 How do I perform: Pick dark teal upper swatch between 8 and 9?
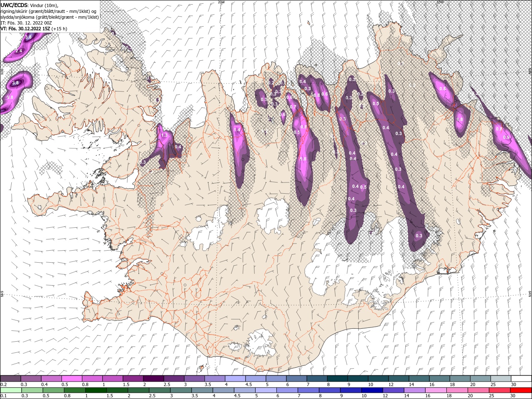click(337, 379)
